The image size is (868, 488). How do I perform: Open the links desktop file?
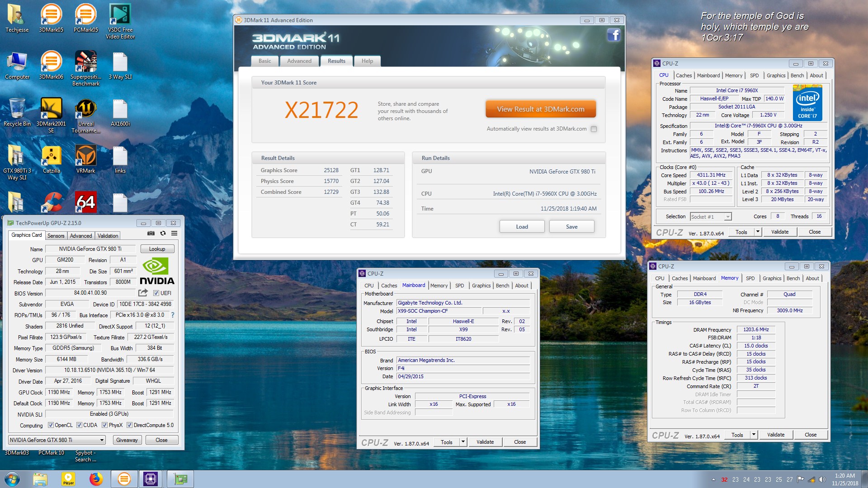(x=120, y=160)
